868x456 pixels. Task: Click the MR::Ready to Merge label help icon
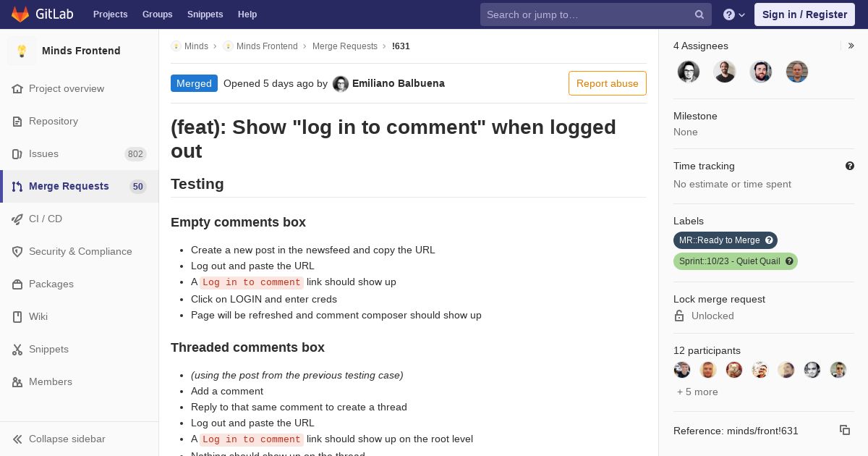pos(770,240)
